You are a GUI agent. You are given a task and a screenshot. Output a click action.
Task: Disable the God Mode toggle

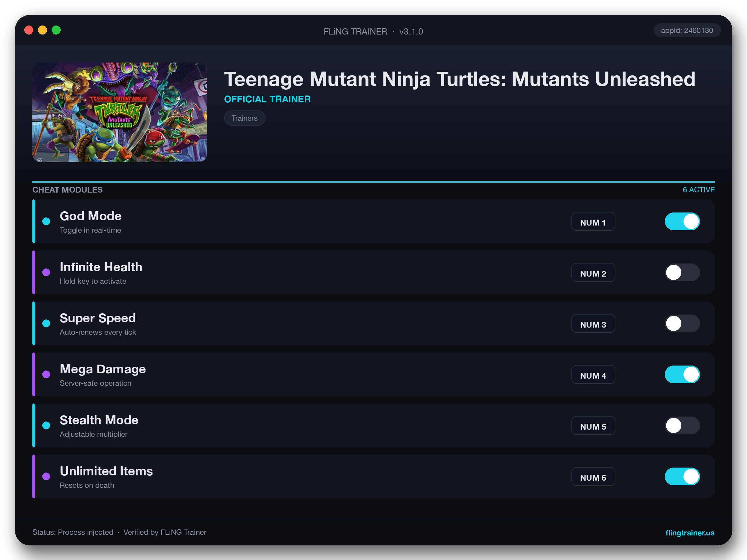pyautogui.click(x=682, y=222)
